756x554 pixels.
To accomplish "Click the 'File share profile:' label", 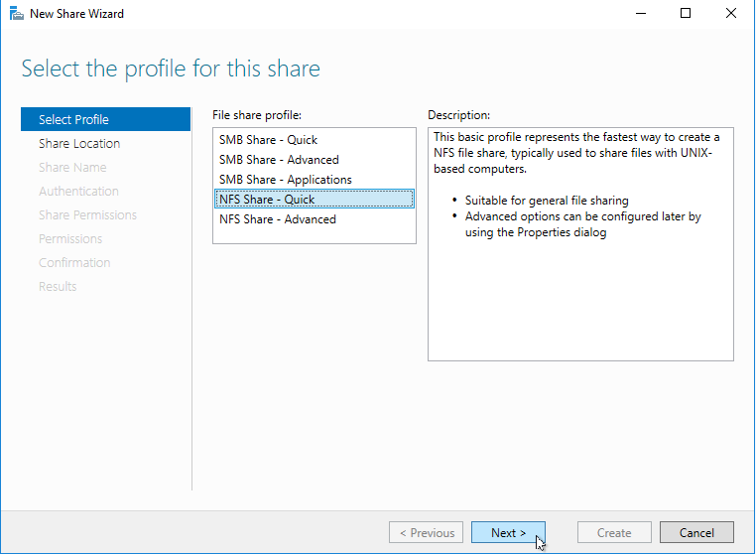I will pyautogui.click(x=257, y=115).
